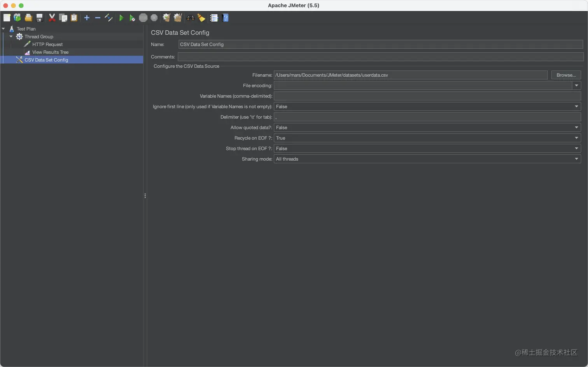Click the CSV Data Set Config heading
This screenshot has width=588, height=367.
pos(180,33)
